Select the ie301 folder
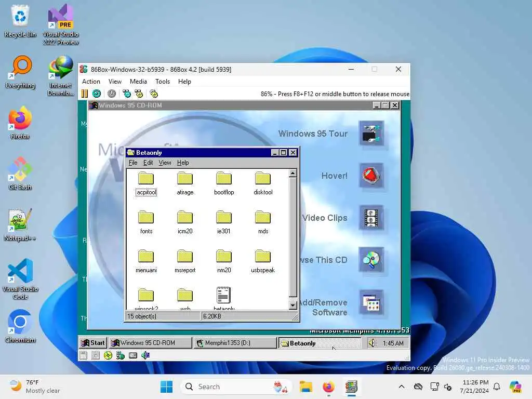The height and width of the screenshot is (399, 532). 224,222
